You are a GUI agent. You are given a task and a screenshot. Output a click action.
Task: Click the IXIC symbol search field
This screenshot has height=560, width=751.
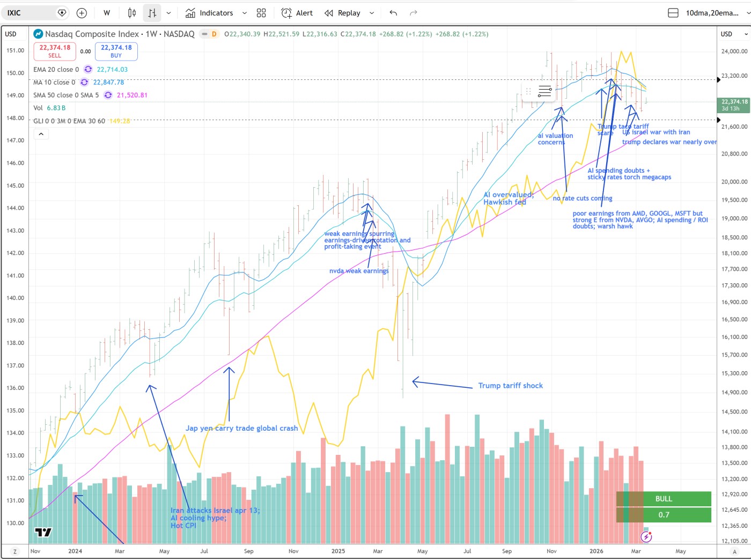32,13
